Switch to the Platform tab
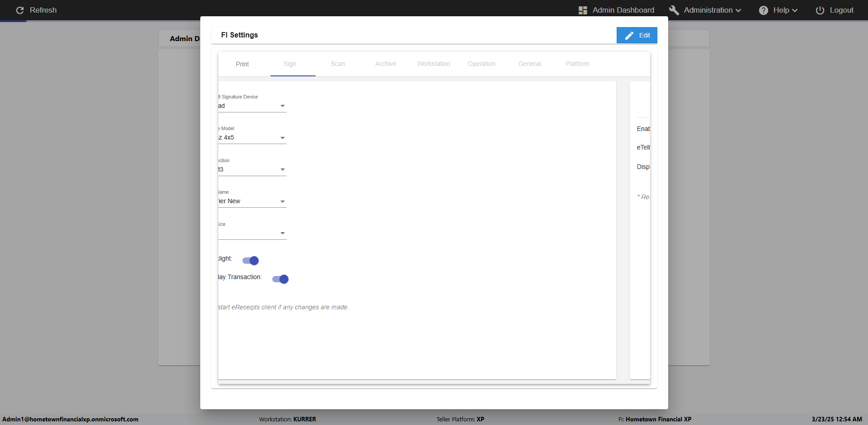Image resolution: width=868 pixels, height=425 pixels. click(x=577, y=64)
